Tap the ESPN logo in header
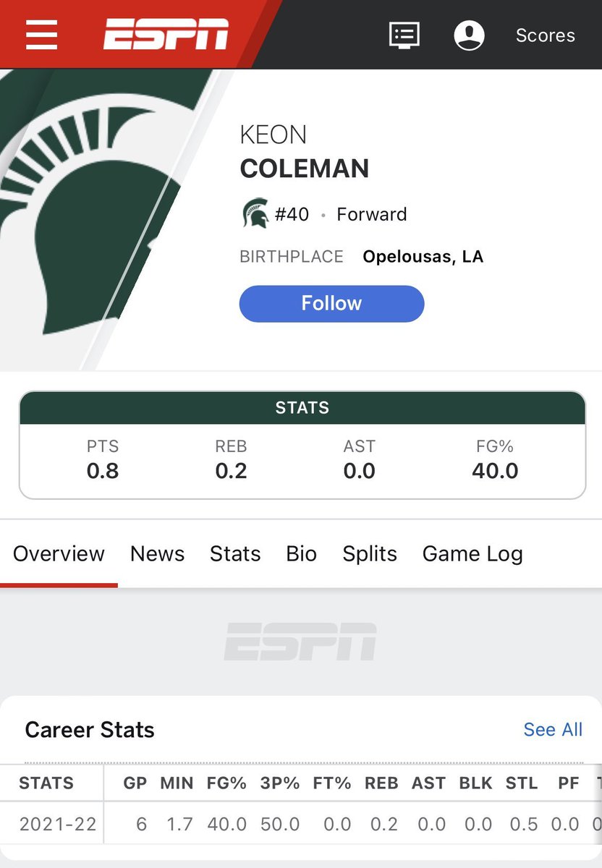 click(166, 35)
